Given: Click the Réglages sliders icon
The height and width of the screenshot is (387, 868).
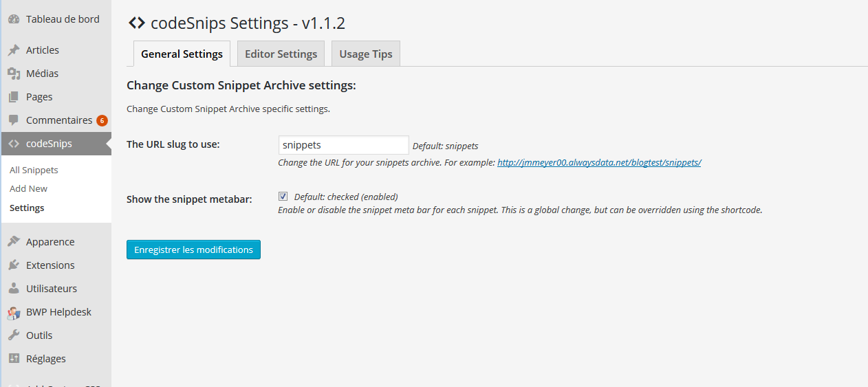Looking at the screenshot, I should 14,359.
